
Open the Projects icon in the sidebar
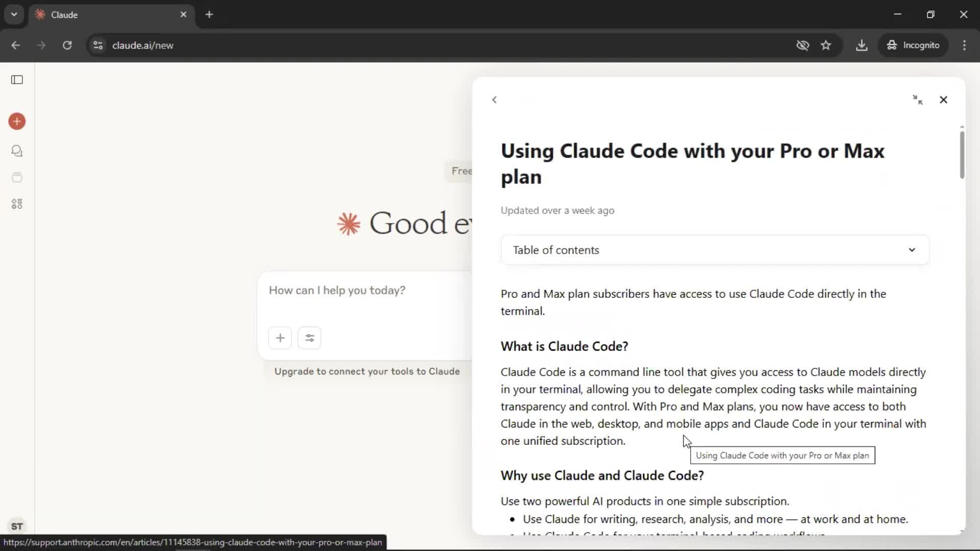[x=17, y=178]
